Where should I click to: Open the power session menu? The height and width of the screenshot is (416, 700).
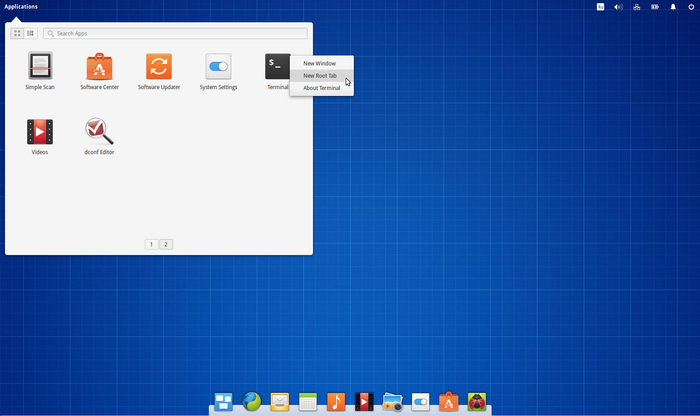691,7
